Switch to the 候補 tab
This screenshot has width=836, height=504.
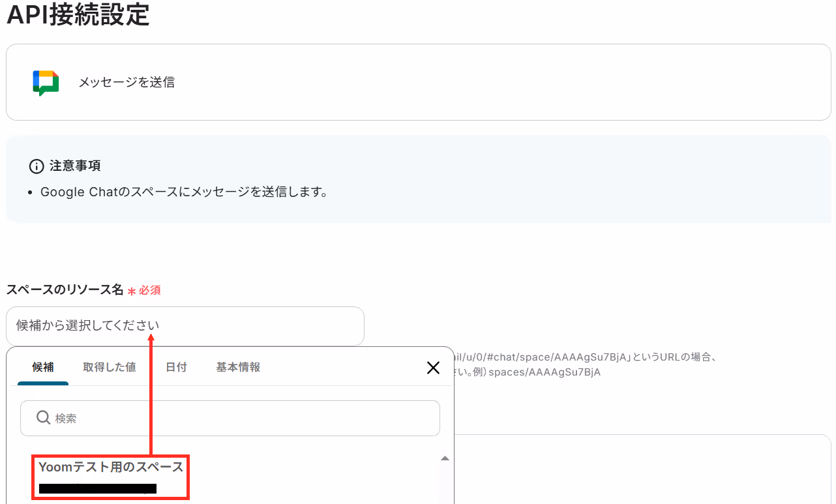point(43,368)
